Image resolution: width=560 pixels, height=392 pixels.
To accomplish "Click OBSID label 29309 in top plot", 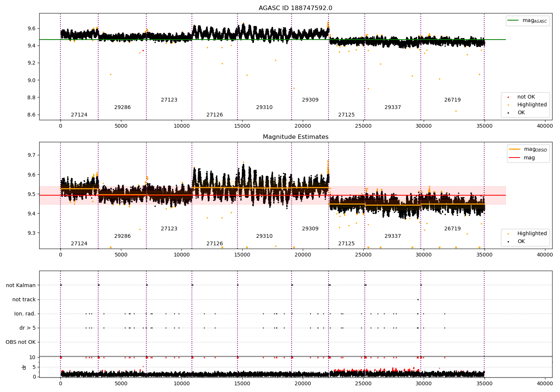I will click(310, 100).
